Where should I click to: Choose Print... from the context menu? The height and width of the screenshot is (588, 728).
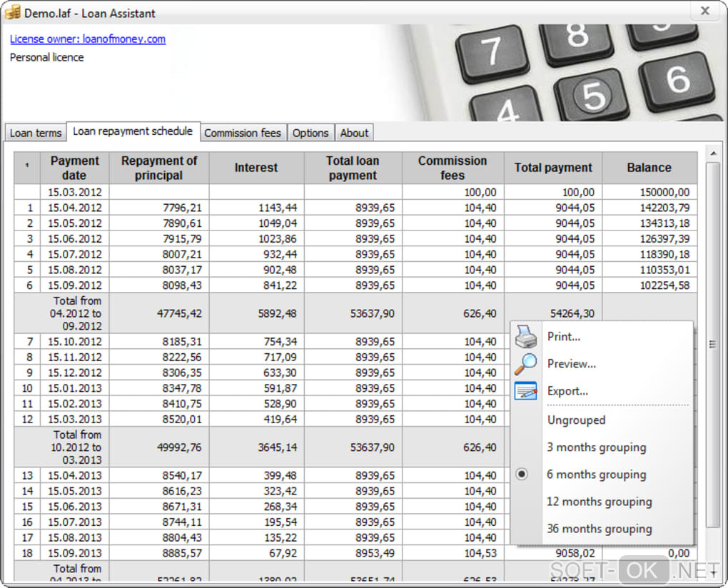point(564,337)
